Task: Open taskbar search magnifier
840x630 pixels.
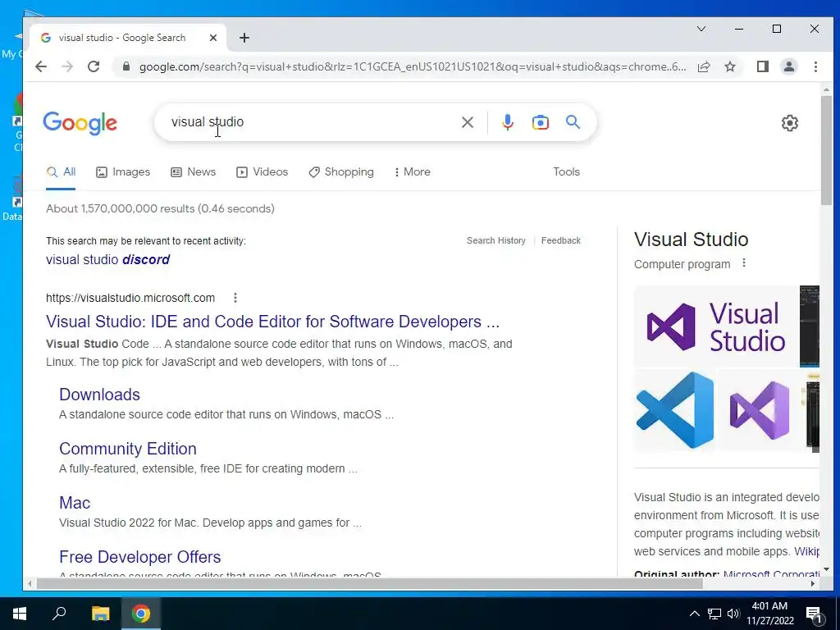Action: pos(59,614)
